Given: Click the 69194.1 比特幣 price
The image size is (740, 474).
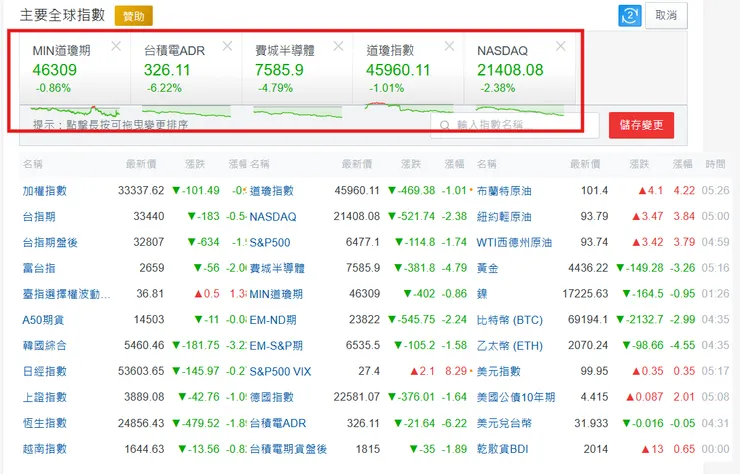Looking at the screenshot, I should pyautogui.click(x=588, y=320).
